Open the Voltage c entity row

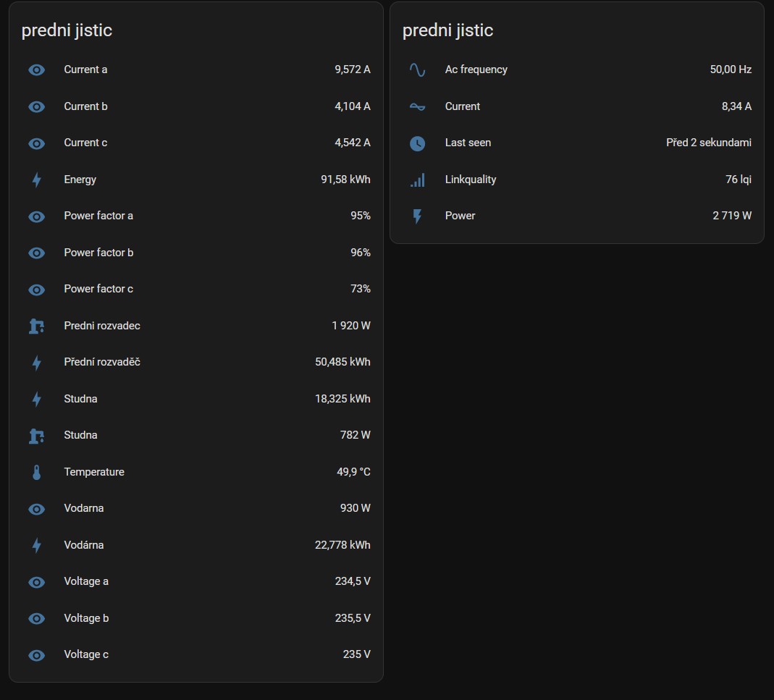coord(86,654)
